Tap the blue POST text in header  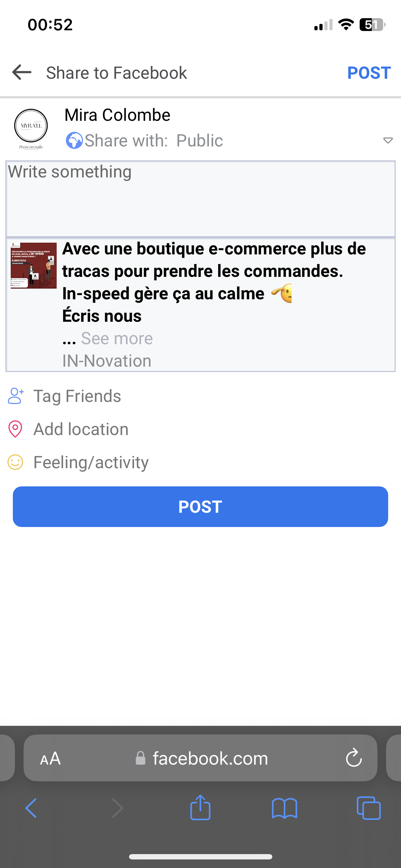(x=369, y=73)
